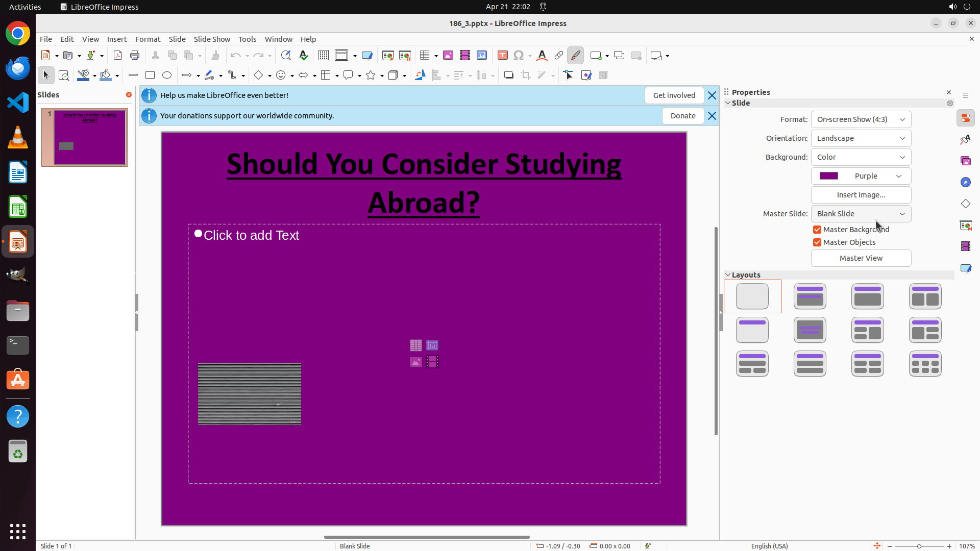The height and width of the screenshot is (551, 980).
Task: Toggle the Draw Functions highlighter button
Action: coord(575,56)
